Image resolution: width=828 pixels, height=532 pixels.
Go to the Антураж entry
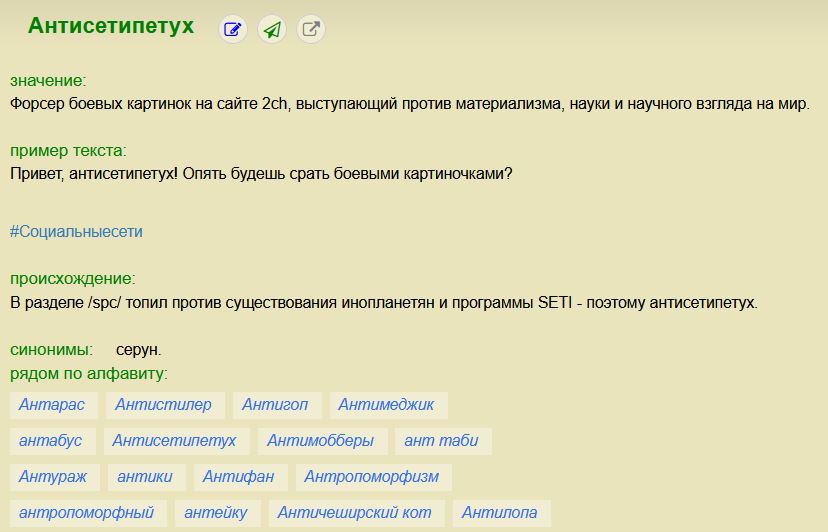point(52,477)
